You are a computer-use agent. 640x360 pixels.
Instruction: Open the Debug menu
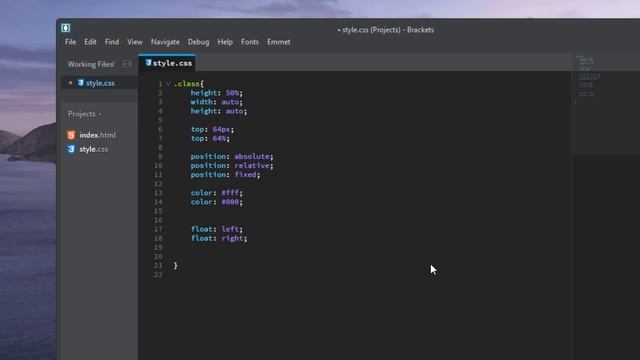click(x=198, y=42)
